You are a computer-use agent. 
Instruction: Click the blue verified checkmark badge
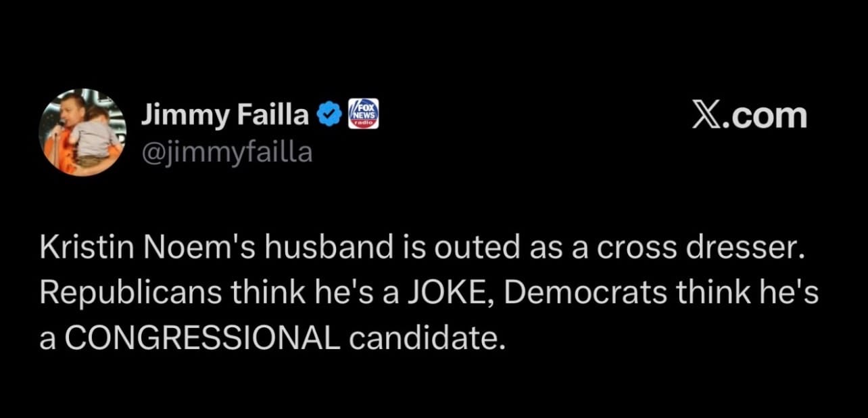[329, 116]
